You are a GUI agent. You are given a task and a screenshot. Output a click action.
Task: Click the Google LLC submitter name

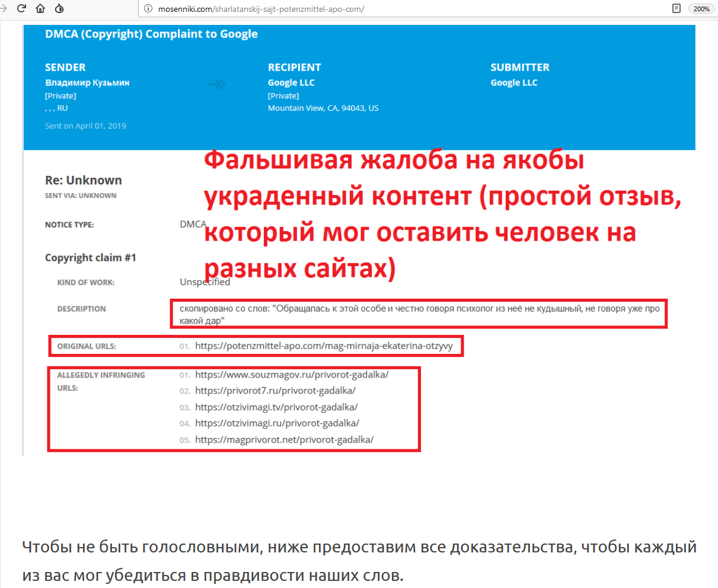[514, 83]
